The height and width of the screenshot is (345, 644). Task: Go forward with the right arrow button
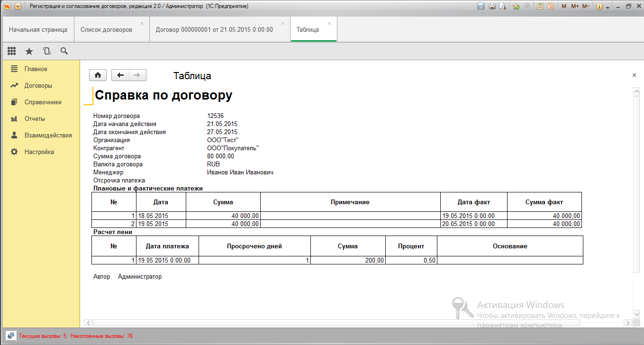click(x=137, y=75)
